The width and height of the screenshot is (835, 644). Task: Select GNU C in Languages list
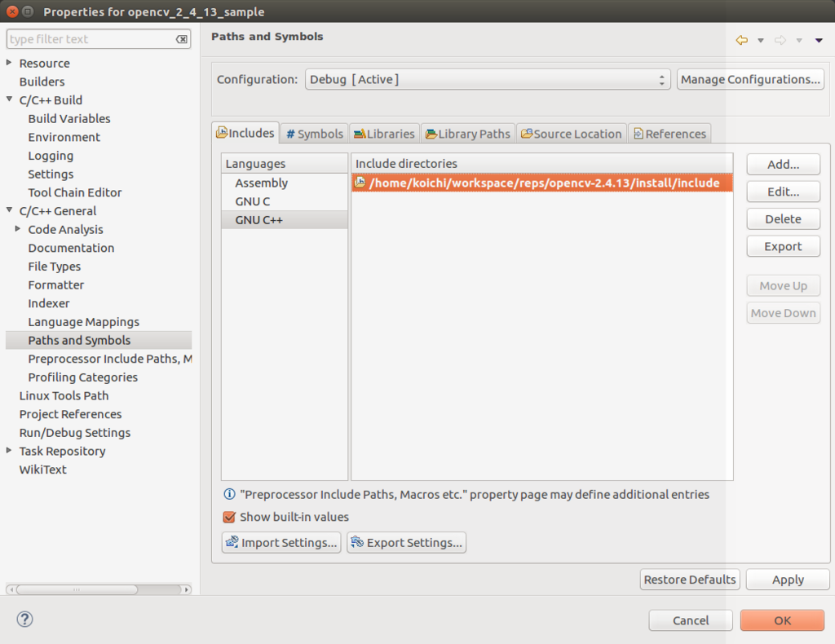pyautogui.click(x=285, y=201)
